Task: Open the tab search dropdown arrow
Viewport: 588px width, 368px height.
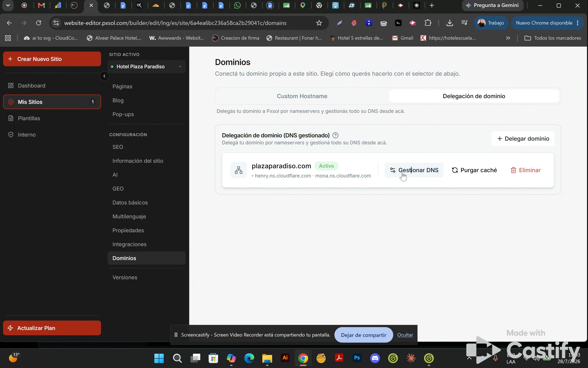Action: [x=8, y=5]
